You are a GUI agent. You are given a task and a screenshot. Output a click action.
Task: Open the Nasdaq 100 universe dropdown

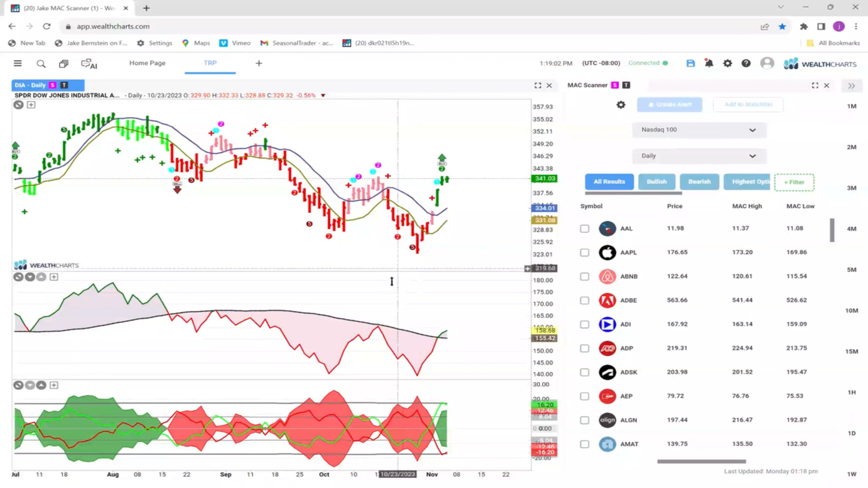[698, 130]
